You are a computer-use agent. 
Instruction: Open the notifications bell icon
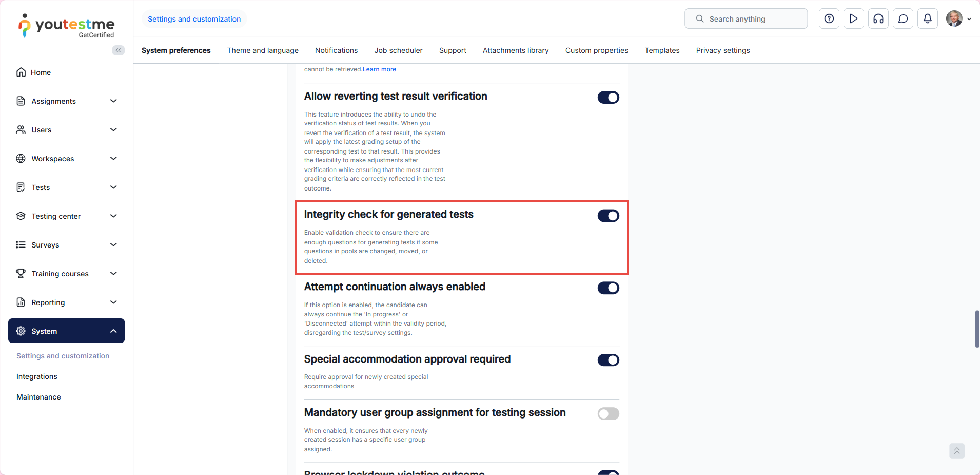(x=927, y=19)
